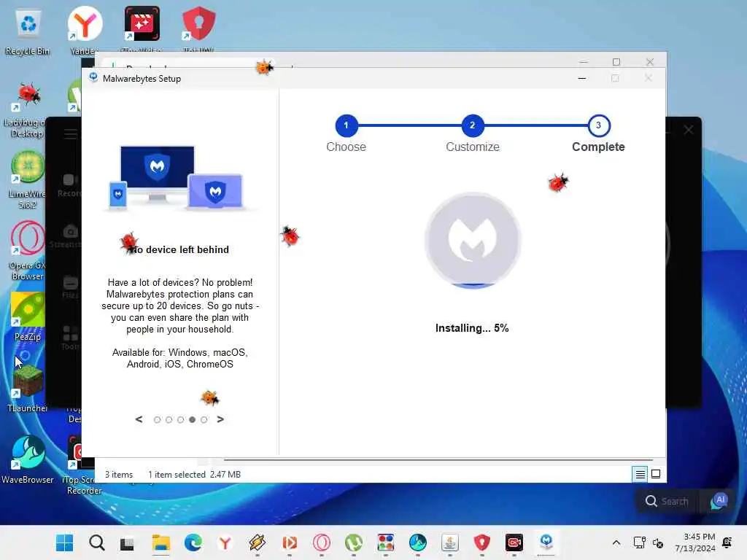Open the Opera GX Browser desktop shortcut
The height and width of the screenshot is (560, 747).
(x=27, y=251)
